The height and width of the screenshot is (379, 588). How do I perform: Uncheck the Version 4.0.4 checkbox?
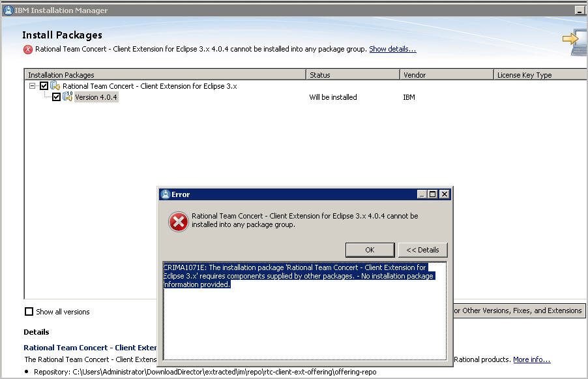pyautogui.click(x=56, y=97)
